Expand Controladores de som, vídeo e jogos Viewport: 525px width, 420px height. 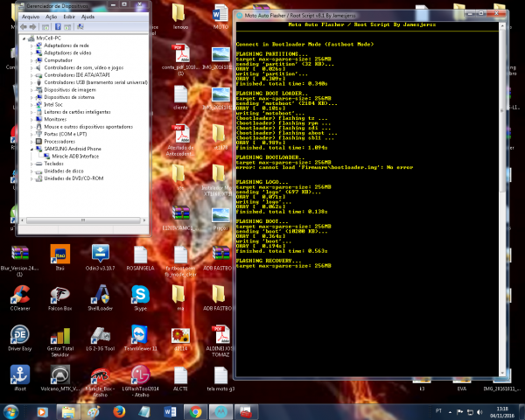[32, 68]
